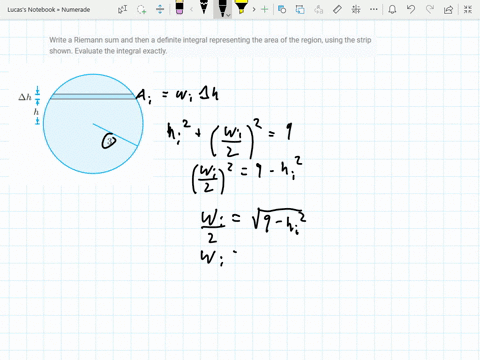This screenshot has height=360, width=480.
Task: Click the ink to text icon
Action: pyautogui.click(x=319, y=9)
